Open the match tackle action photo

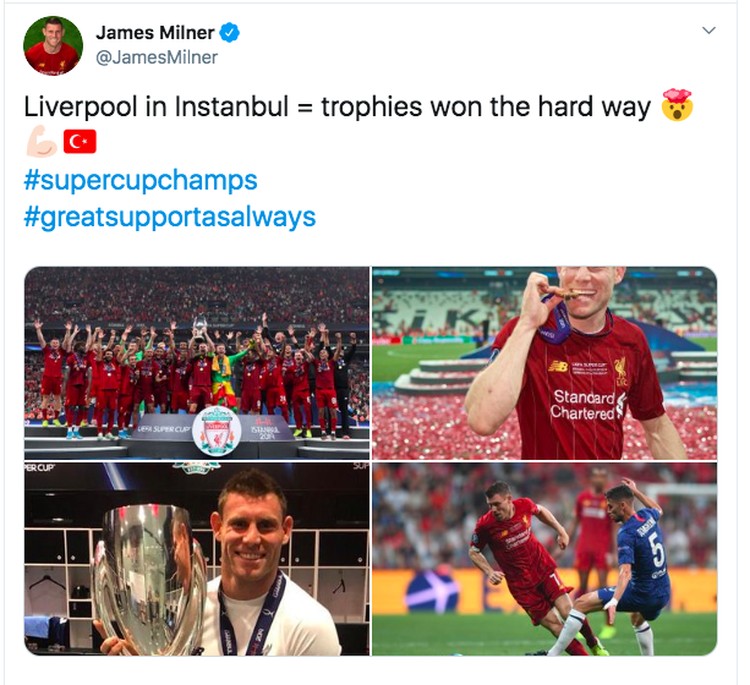(544, 559)
